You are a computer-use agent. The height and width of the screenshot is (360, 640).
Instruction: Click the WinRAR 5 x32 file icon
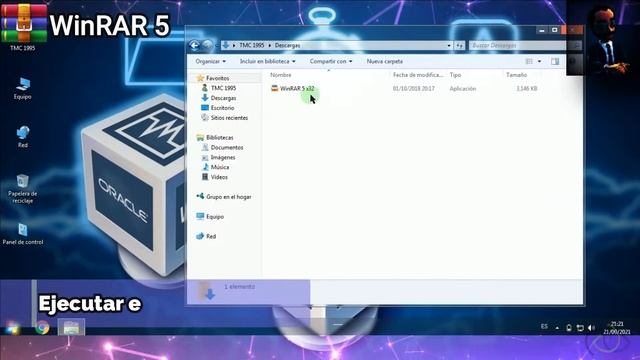(x=275, y=88)
